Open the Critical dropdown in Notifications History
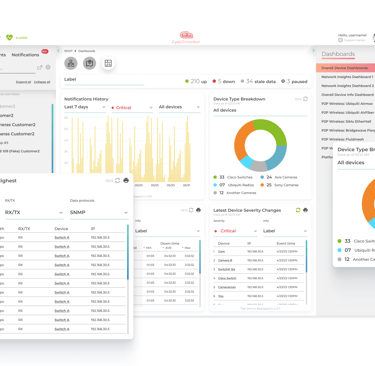The height and width of the screenshot is (366, 375). pyautogui.click(x=132, y=108)
